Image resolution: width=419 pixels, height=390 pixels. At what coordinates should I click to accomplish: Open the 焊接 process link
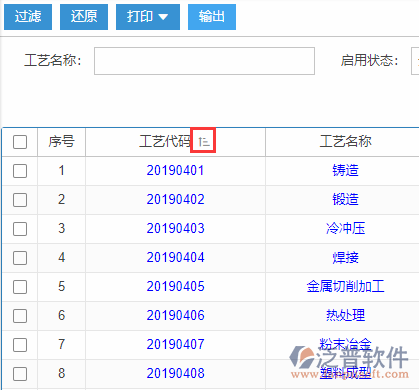345,258
